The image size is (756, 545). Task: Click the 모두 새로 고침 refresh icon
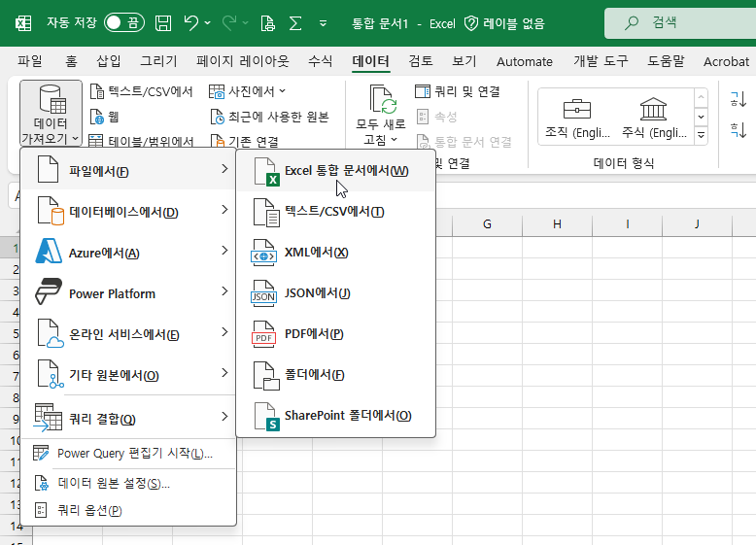(381, 99)
